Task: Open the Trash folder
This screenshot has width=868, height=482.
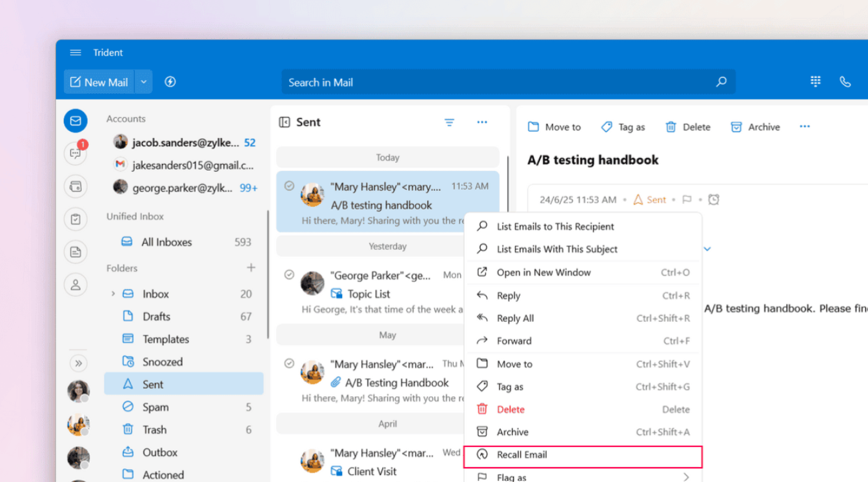Action: pyautogui.click(x=185, y=430)
